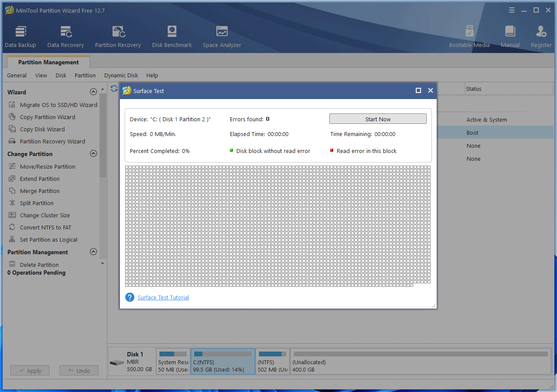Click Merge Partition icon
This screenshot has width=557, height=392.
[x=12, y=191]
